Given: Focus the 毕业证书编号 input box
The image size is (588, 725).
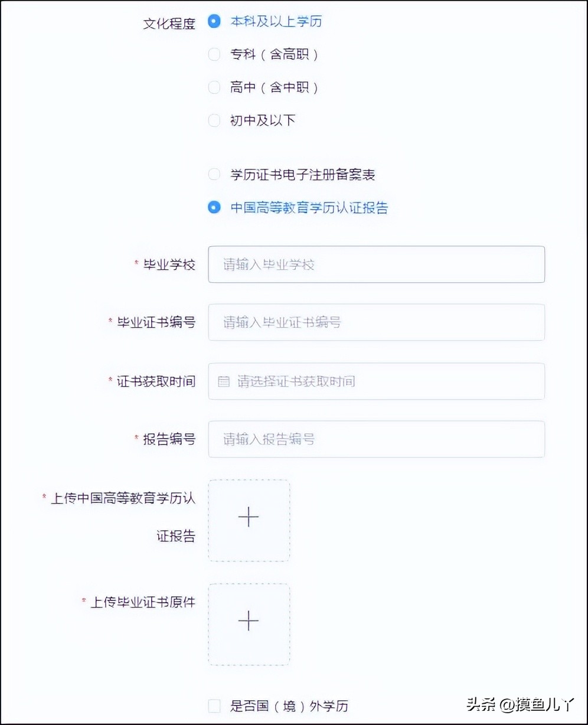Looking at the screenshot, I should pos(376,322).
